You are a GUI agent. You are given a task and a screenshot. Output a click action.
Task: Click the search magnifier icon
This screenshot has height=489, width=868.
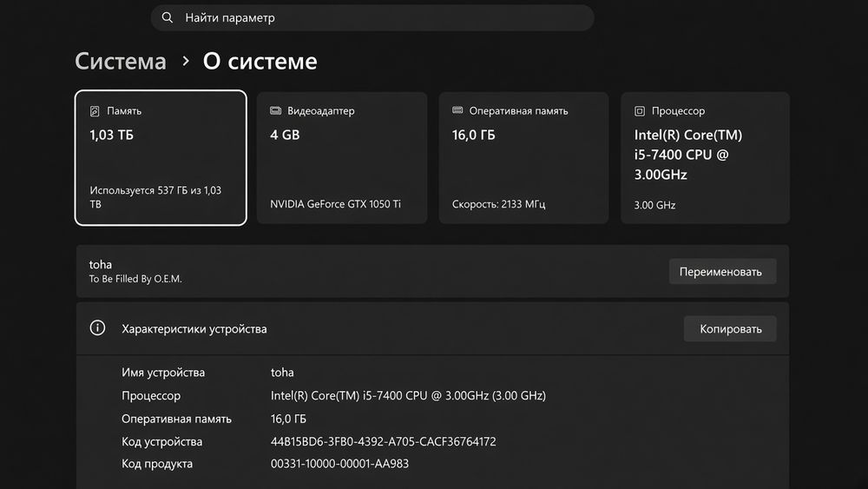168,17
